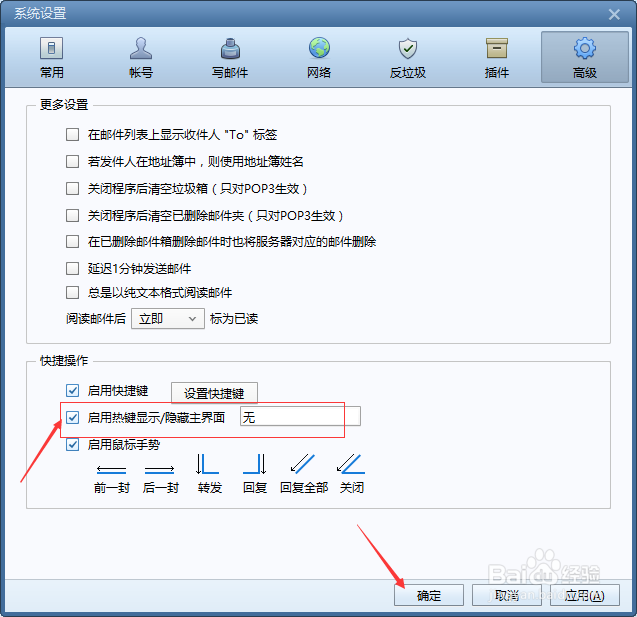
Task: Click the 前一封 left-swipe gesture icon
Action: tap(111, 470)
